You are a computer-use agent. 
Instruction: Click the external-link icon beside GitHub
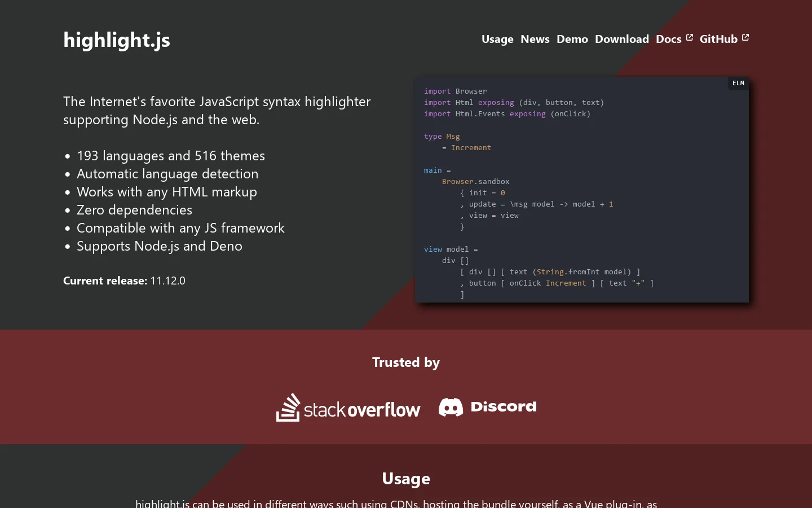click(x=745, y=37)
